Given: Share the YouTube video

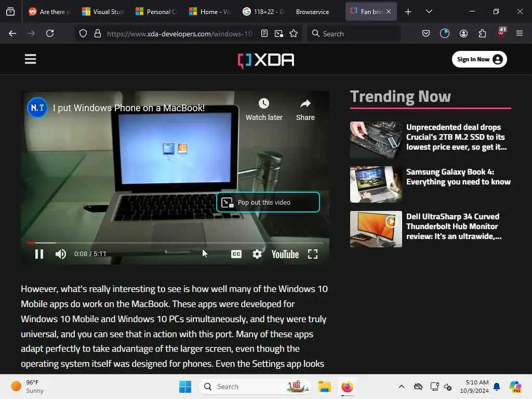Looking at the screenshot, I should 305,110.
